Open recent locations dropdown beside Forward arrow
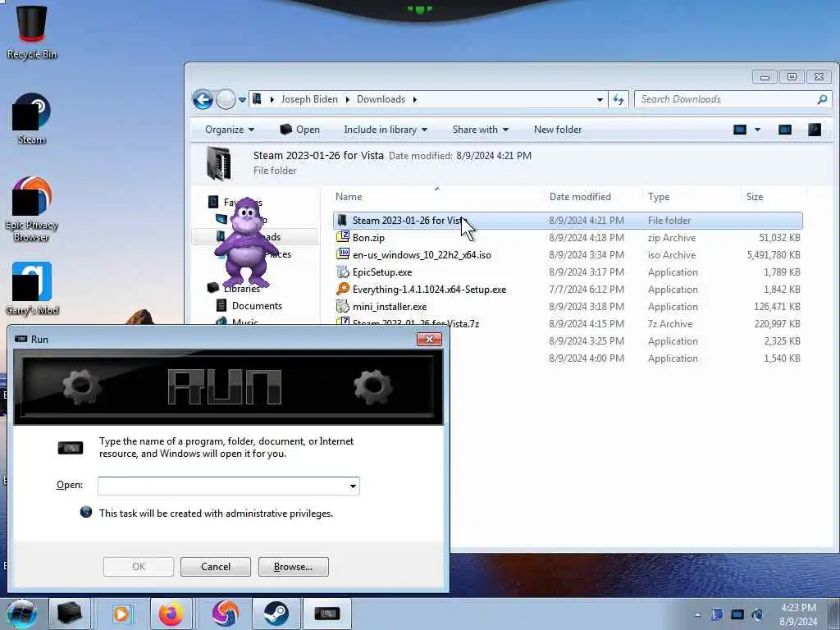This screenshot has height=630, width=840. [242, 99]
